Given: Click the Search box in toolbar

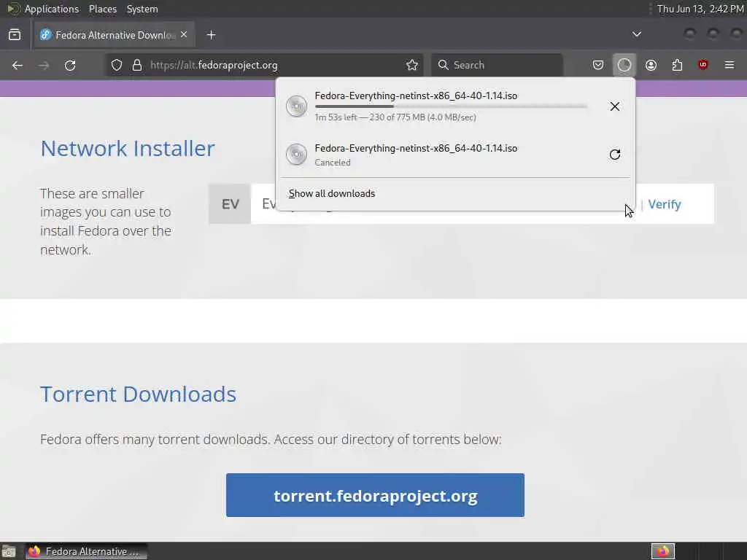Looking at the screenshot, I should click(x=498, y=65).
